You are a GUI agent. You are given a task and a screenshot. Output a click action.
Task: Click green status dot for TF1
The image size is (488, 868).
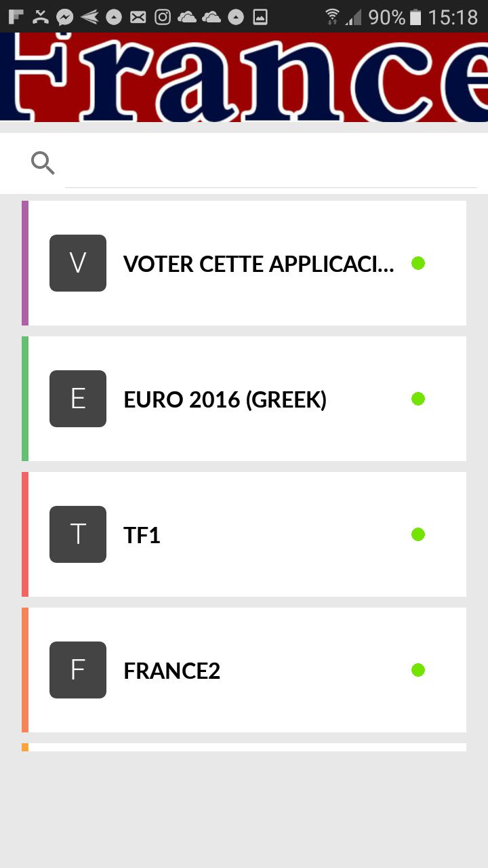point(418,534)
